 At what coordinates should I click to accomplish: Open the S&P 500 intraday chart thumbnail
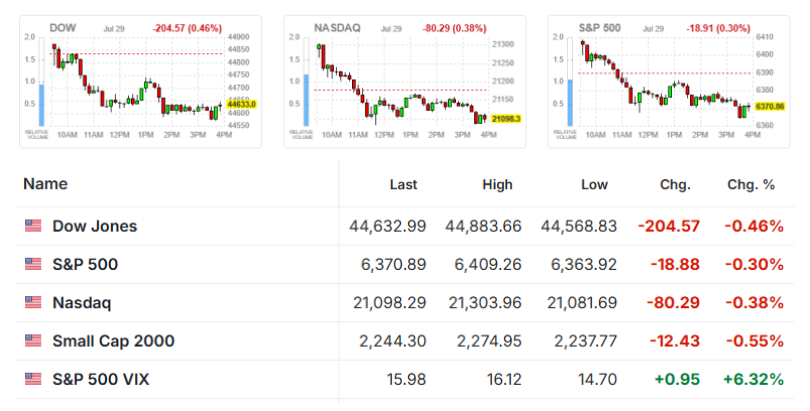point(669,82)
